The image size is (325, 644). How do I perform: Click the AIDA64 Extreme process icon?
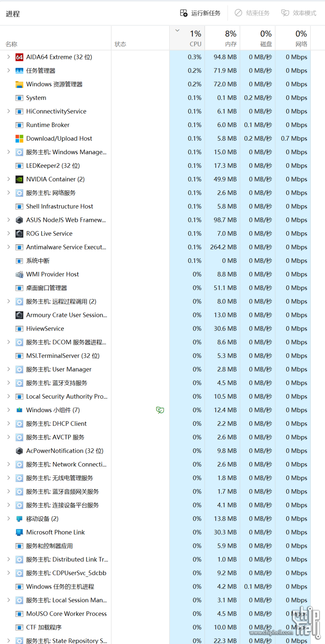(x=20, y=57)
